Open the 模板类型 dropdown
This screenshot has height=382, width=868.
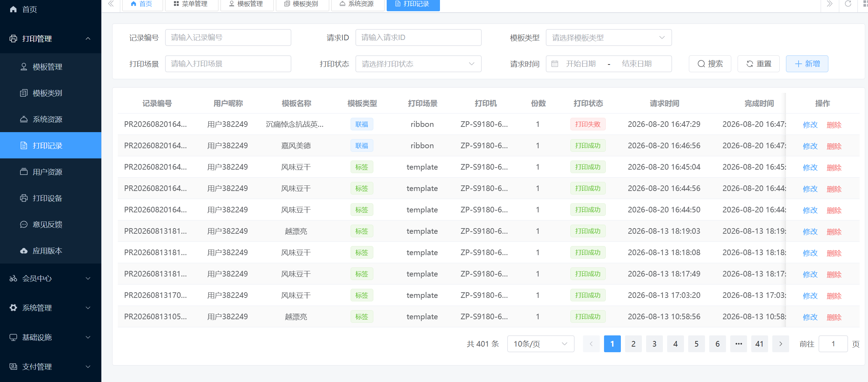click(609, 37)
